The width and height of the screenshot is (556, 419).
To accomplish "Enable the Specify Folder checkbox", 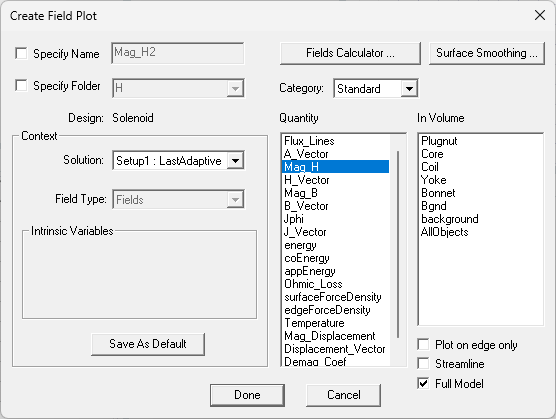I will [x=21, y=85].
